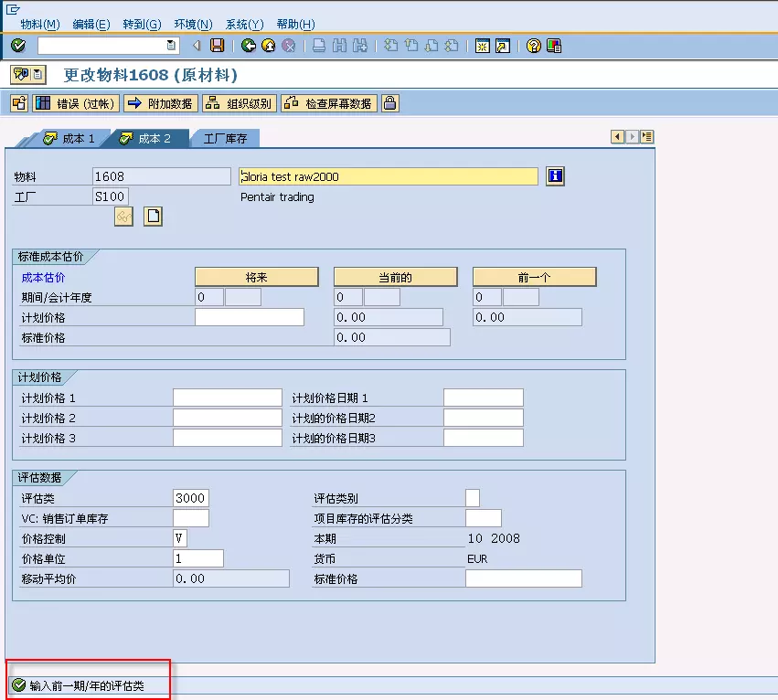Click the Create New Session icon
This screenshot has height=700, width=778.
point(483,46)
